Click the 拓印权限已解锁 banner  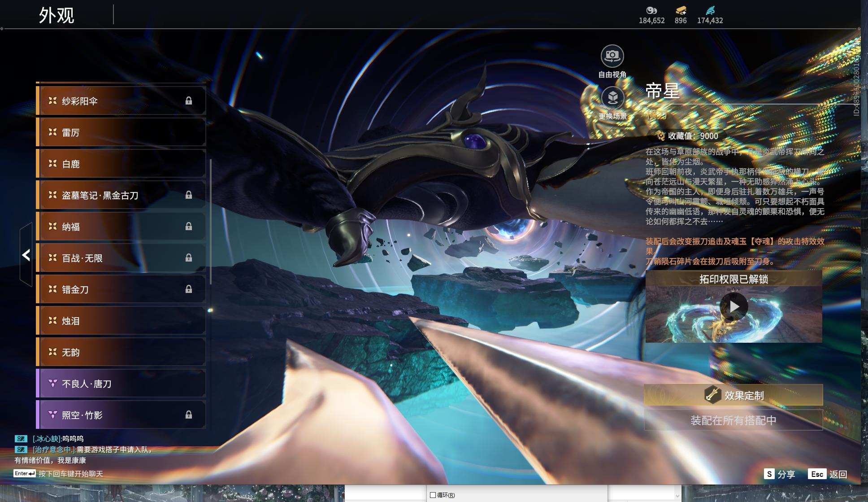point(734,279)
